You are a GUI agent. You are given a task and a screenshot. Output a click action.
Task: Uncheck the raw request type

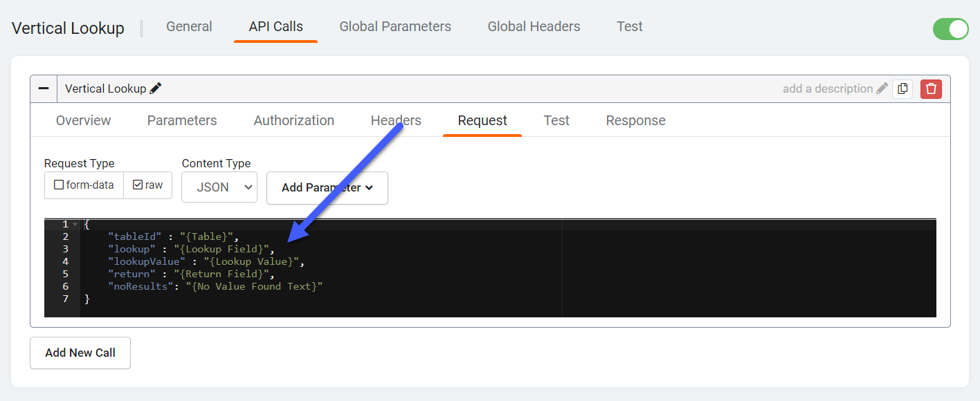148,185
